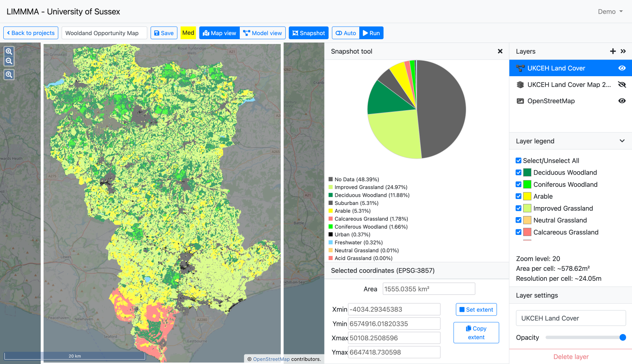The image size is (632, 364).
Task: Switch to Model view
Action: click(262, 33)
